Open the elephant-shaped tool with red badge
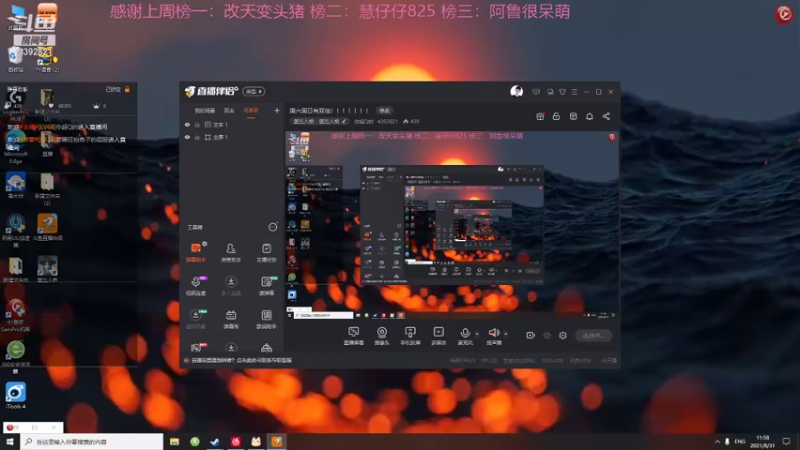This screenshot has height=450, width=800. (x=196, y=348)
